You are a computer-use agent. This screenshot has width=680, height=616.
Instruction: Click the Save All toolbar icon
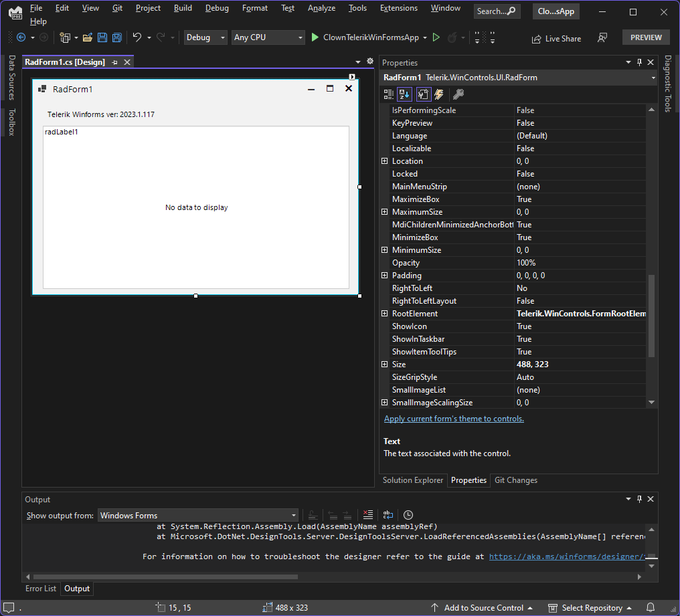pyautogui.click(x=116, y=38)
